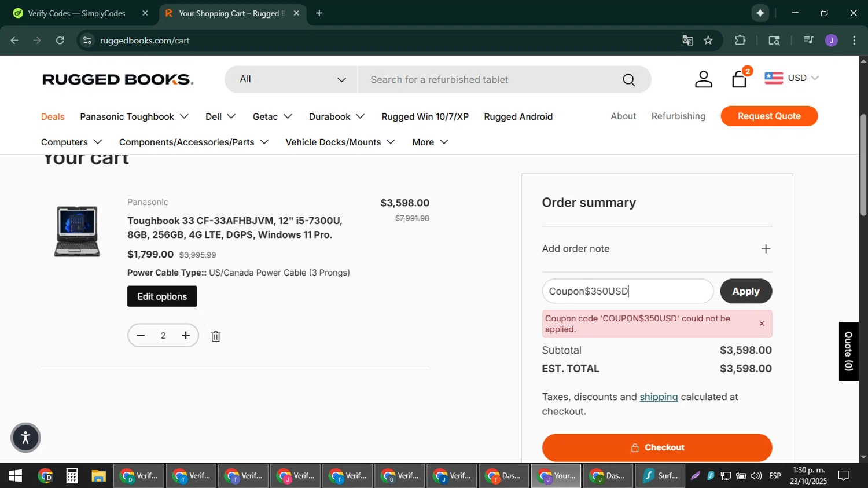
Task: Click the browser address bar URL
Action: click(x=145, y=41)
